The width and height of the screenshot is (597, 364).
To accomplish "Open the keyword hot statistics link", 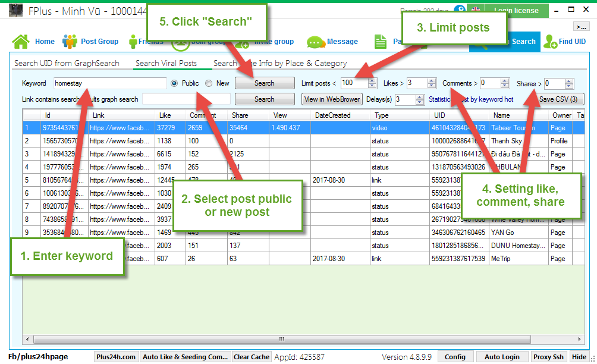I will point(471,99).
